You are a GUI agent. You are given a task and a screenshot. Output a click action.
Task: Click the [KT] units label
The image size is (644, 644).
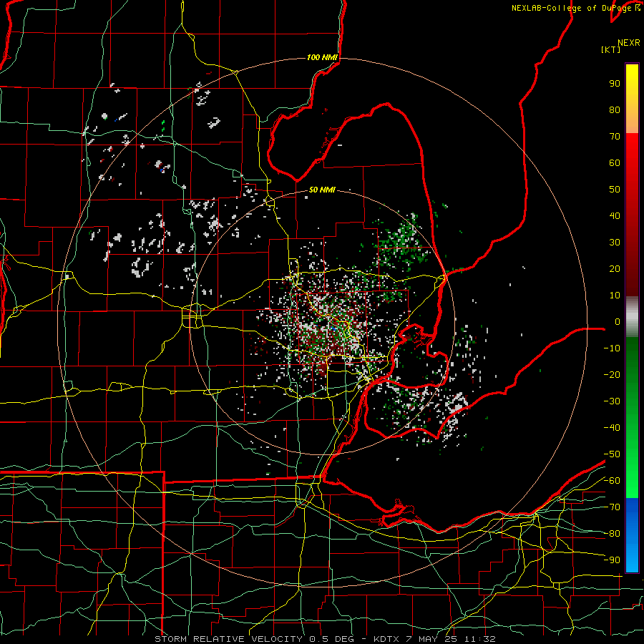(x=611, y=49)
